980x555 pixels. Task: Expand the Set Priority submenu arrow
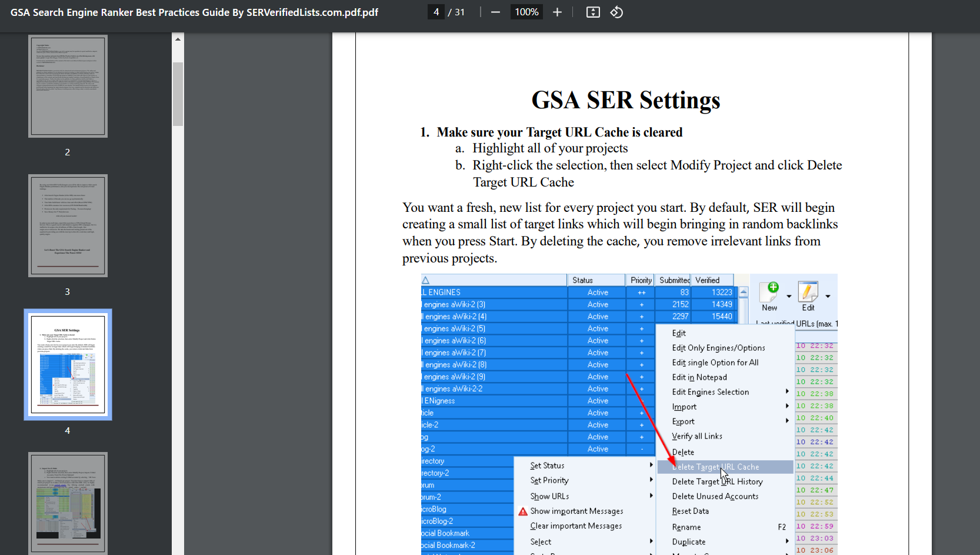[651, 480]
